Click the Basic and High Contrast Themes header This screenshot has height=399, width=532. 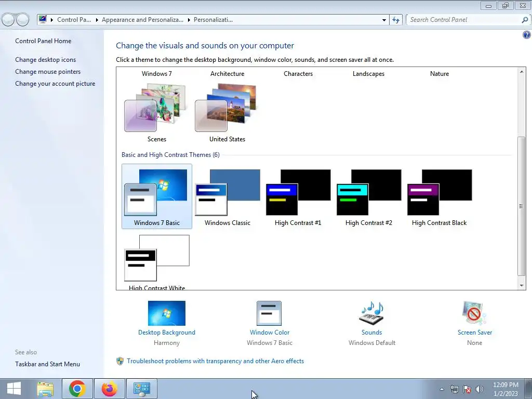click(x=170, y=155)
